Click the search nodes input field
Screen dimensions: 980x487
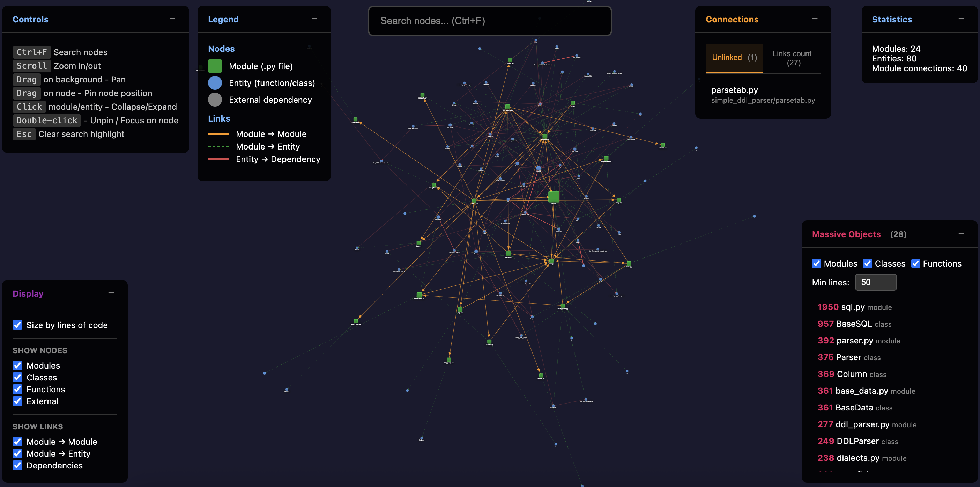(x=489, y=21)
